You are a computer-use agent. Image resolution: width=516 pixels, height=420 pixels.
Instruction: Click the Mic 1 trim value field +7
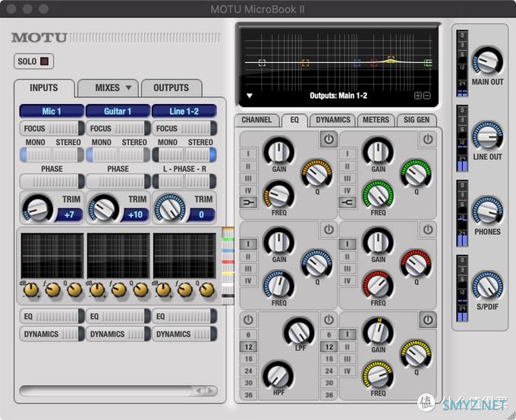70,215
